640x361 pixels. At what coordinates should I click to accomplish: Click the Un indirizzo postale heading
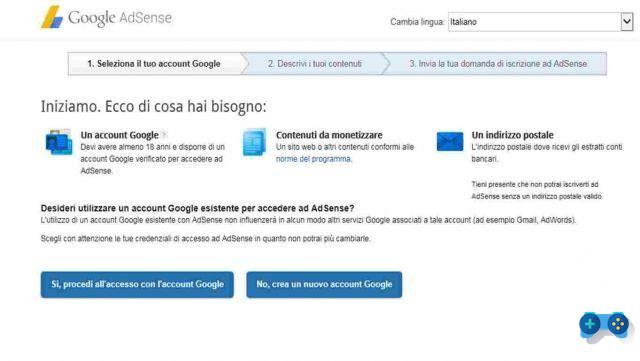pos(512,135)
